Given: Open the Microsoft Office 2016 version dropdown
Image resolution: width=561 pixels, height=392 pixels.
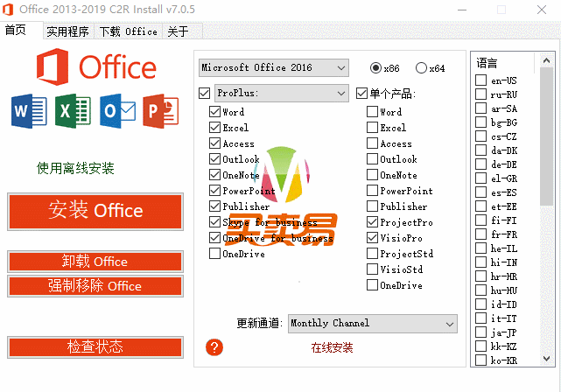Looking at the screenshot, I should 274,67.
